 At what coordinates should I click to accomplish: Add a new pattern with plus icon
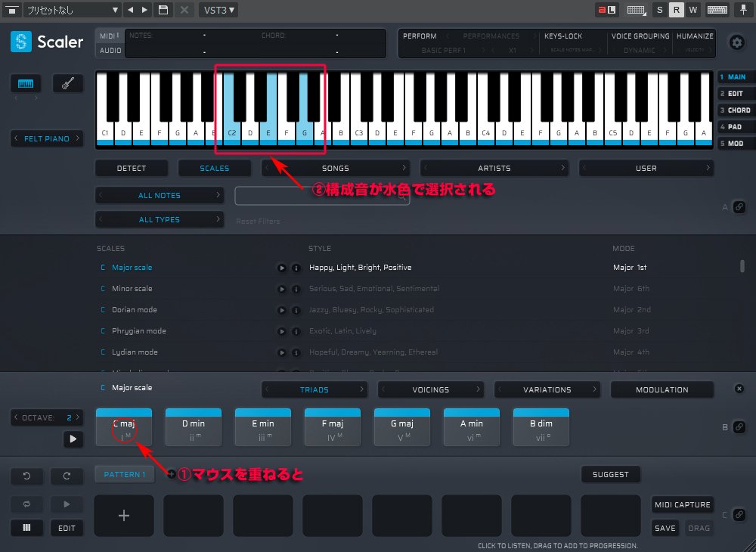(171, 474)
